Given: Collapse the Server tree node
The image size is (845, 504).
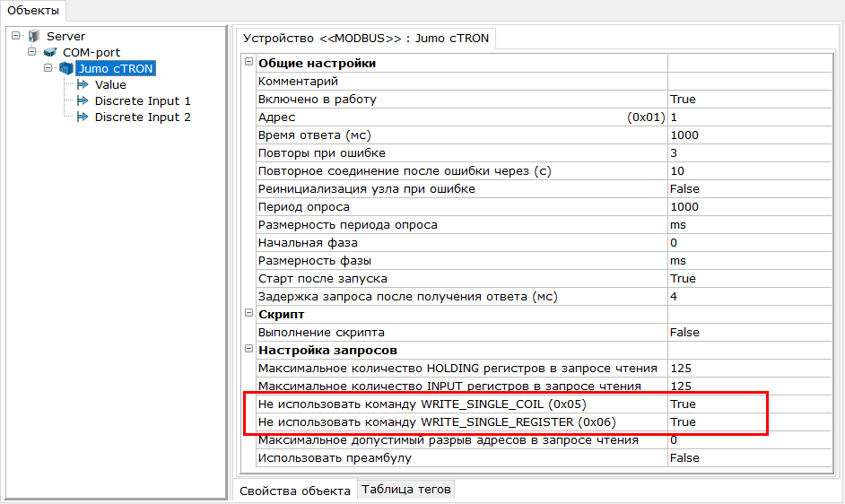Looking at the screenshot, I should [17, 36].
